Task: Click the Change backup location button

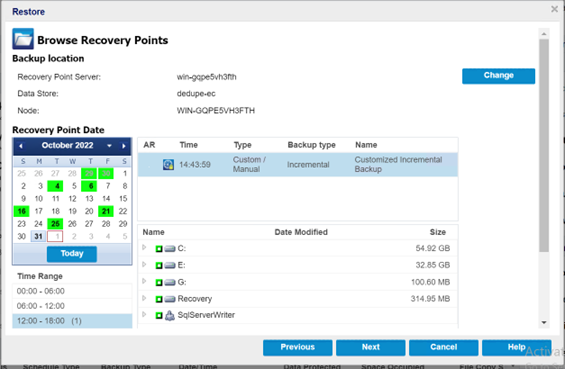Action: 498,76
